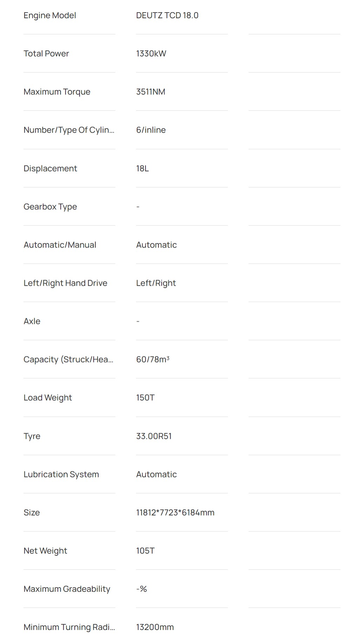Select the 60/78m³ capacity value

point(153,360)
